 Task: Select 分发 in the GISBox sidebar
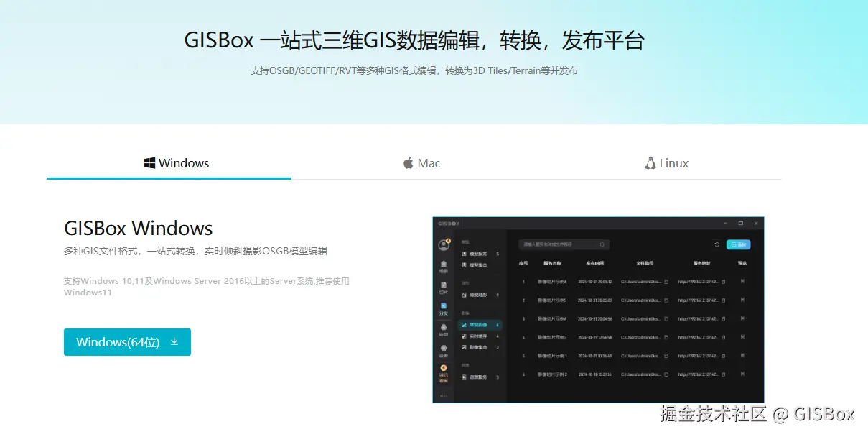tap(444, 309)
